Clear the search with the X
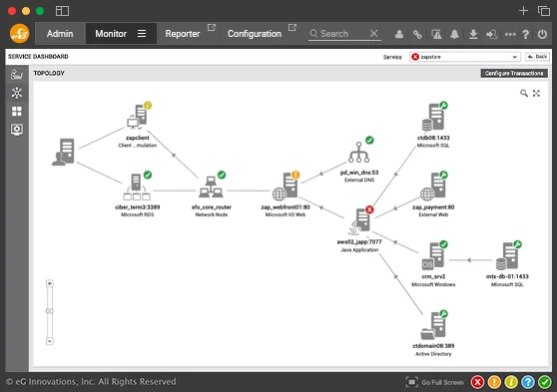The height and width of the screenshot is (392, 557). [373, 33]
